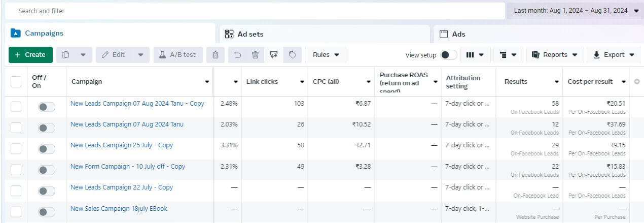
Task: Expand the Rules dropdown
Action: click(326, 55)
